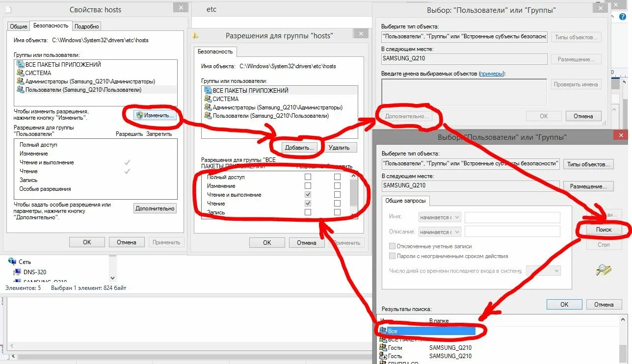Viewport: 632px width, 364px height.
Task: Click the magnifier search icon below Стоп button
Action: tap(604, 269)
